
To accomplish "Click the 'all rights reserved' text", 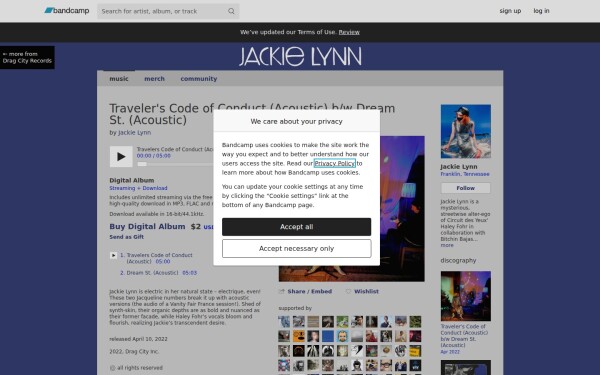I will [x=140, y=368].
